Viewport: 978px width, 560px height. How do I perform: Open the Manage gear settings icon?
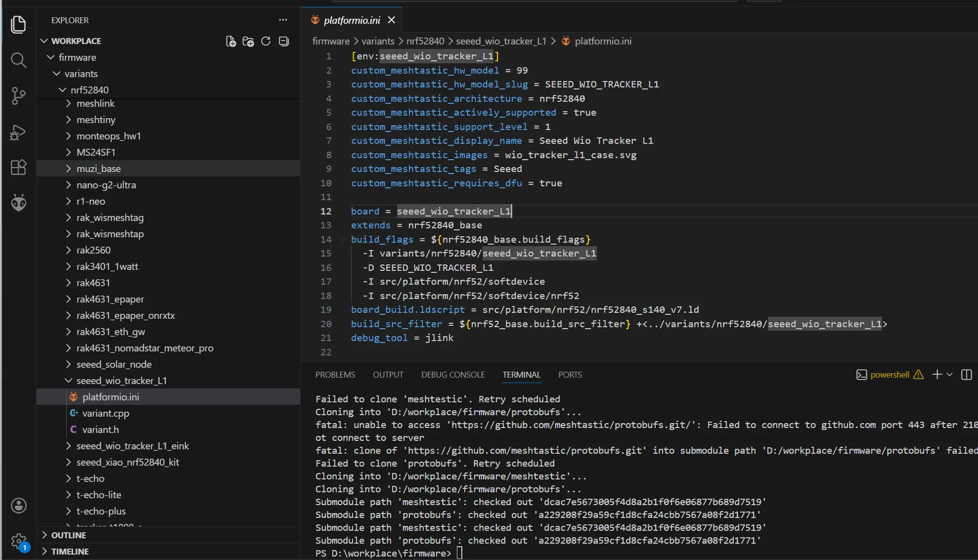[x=18, y=541]
